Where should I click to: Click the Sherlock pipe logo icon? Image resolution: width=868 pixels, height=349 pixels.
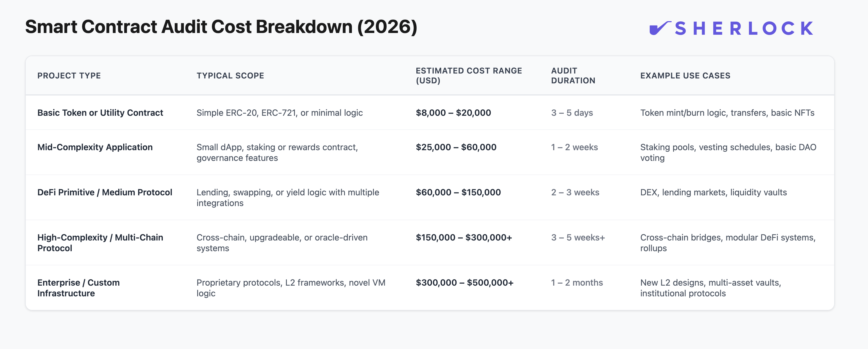660,28
